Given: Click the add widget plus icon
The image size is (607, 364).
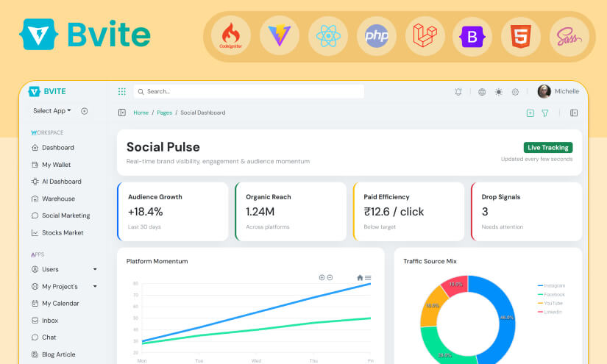Looking at the screenshot, I should (530, 113).
